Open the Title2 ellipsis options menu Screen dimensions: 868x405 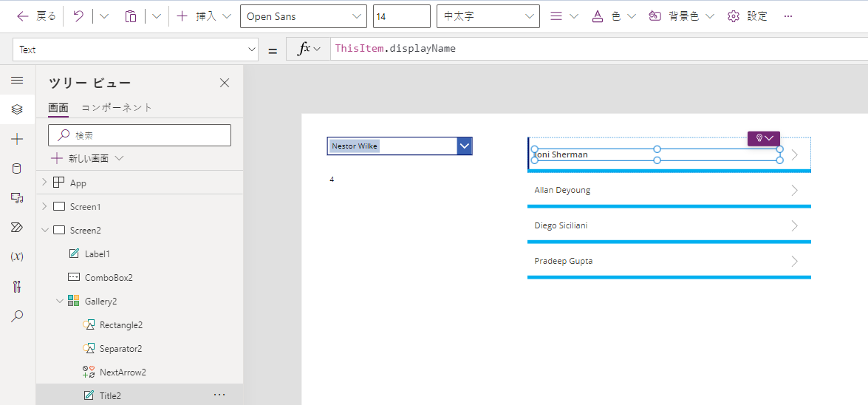pyautogui.click(x=219, y=395)
